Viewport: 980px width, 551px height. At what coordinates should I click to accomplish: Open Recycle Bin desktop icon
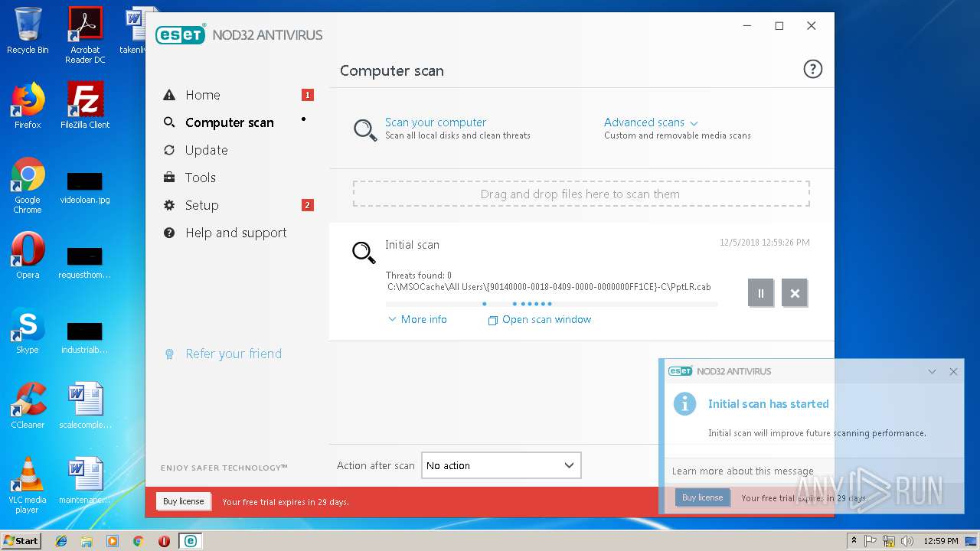[x=28, y=31]
